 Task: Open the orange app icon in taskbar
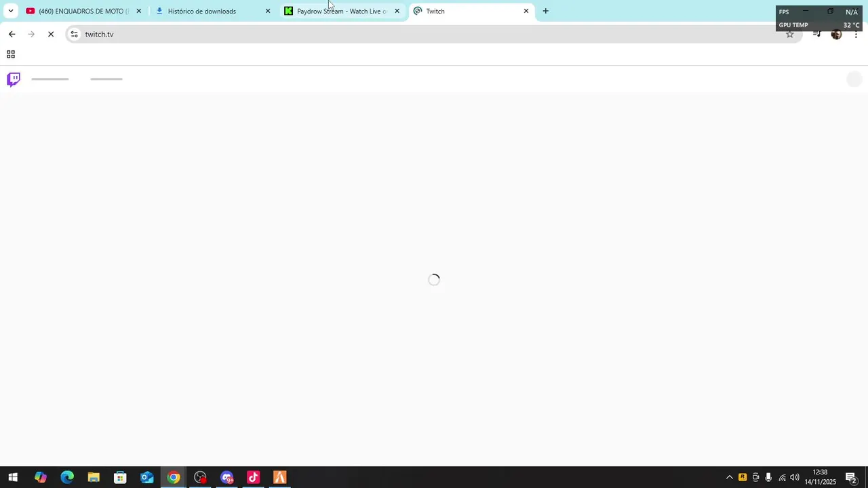280,478
